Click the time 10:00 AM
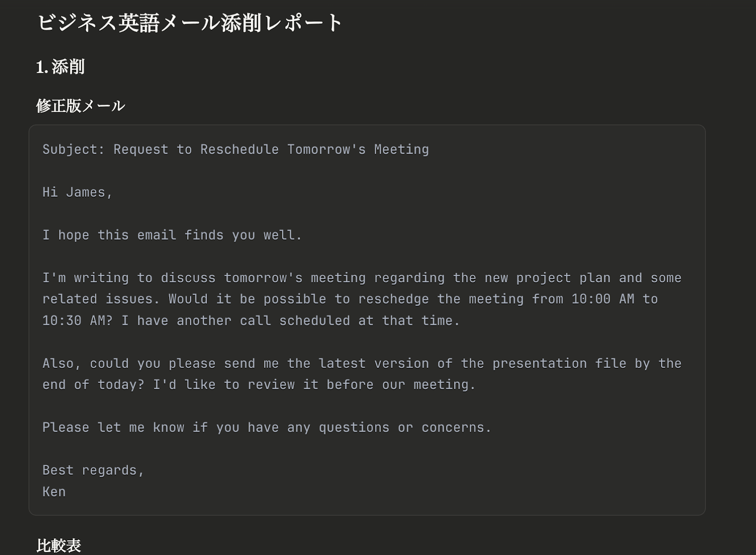Screen dimensions: 756x555 click(602, 299)
